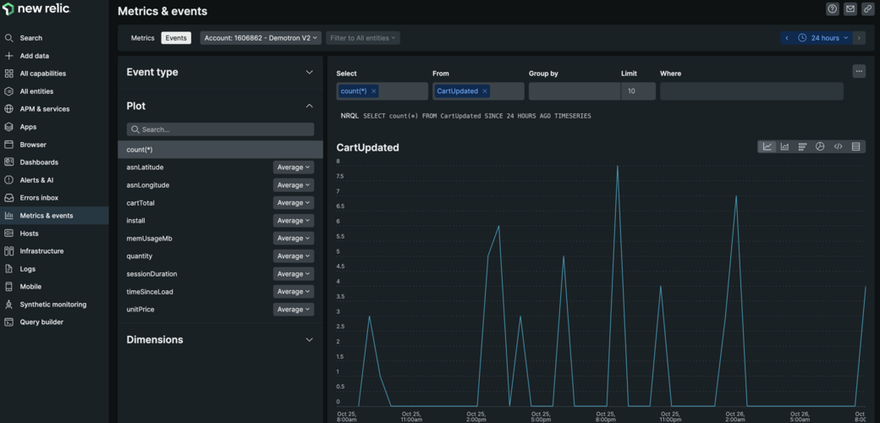Screen dimensions: 880x423
Task: Open the help question mark icon
Action: (832, 10)
